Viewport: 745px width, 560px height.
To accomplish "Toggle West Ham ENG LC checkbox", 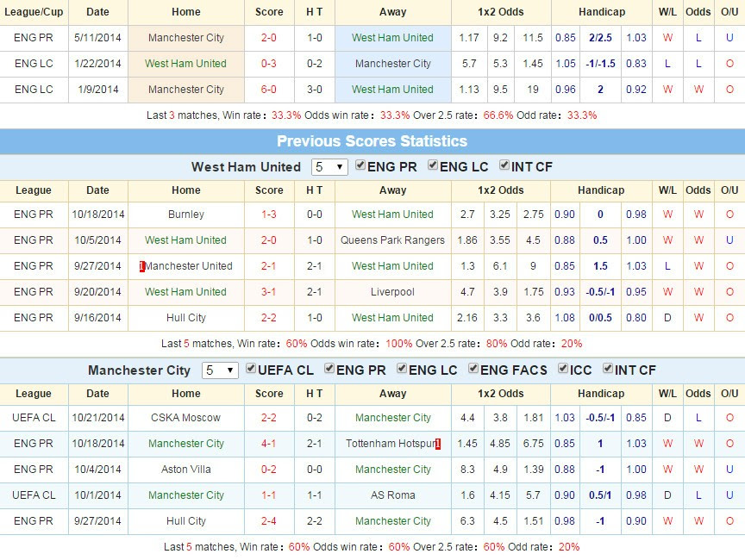I will click(x=433, y=165).
